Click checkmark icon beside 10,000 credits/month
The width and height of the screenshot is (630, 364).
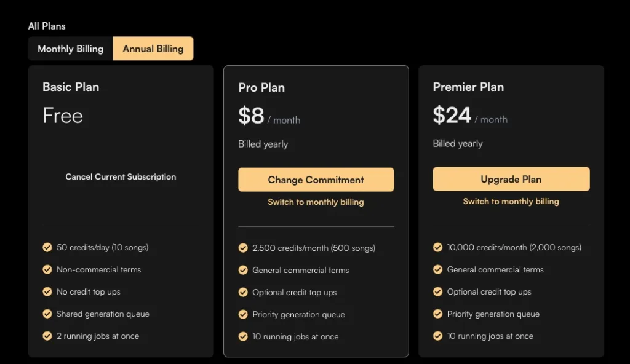(437, 247)
